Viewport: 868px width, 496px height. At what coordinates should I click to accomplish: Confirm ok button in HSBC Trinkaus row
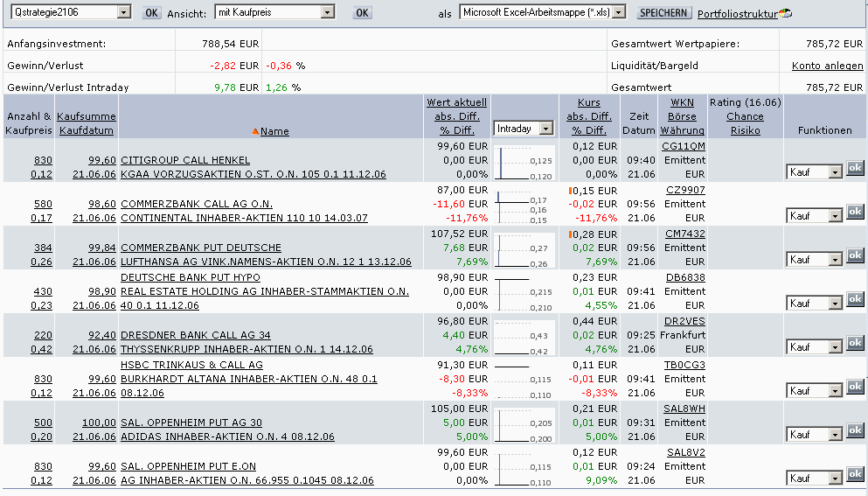coord(855,387)
